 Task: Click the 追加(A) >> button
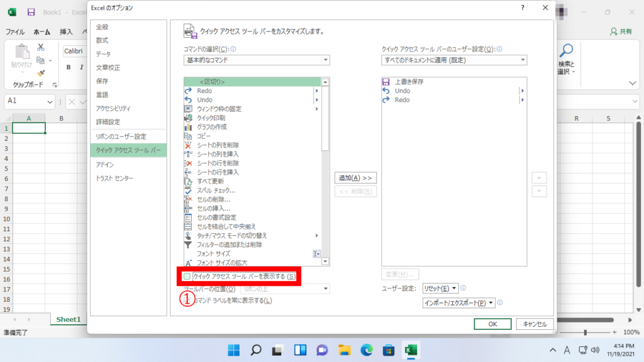point(355,178)
